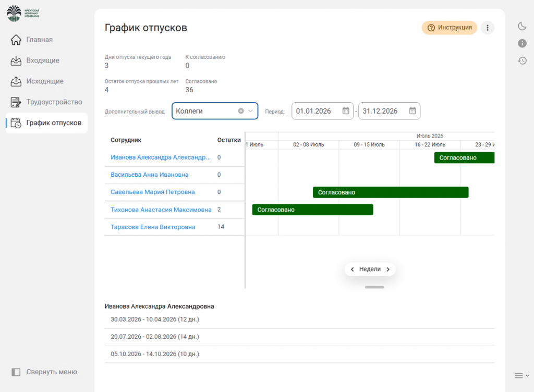
Task: Select Савельева's green Согласовано vacation bar
Action: [391, 192]
